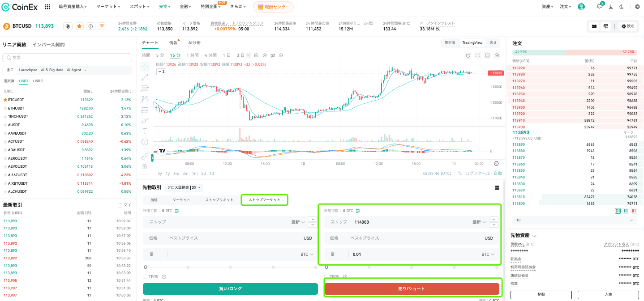The width and height of the screenshot is (644, 301).
Task: Click the 買い/ロング buy button
Action: (x=230, y=289)
